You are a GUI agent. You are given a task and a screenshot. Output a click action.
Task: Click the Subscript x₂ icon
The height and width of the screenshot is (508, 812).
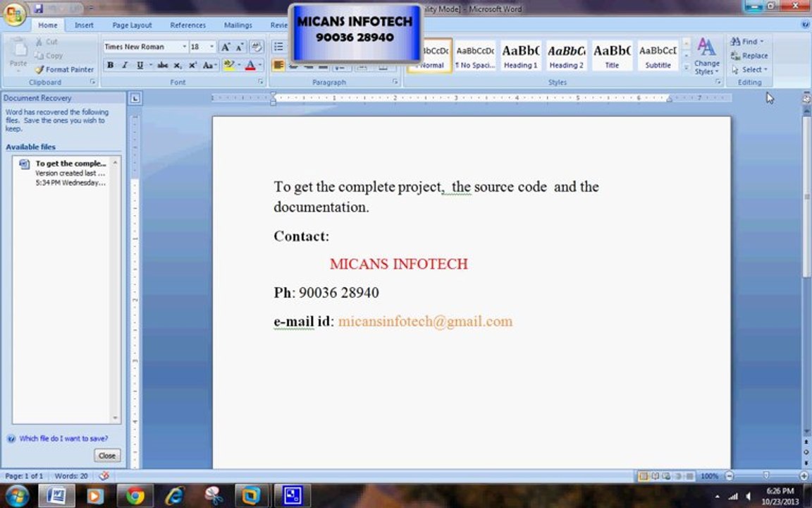coord(178,66)
